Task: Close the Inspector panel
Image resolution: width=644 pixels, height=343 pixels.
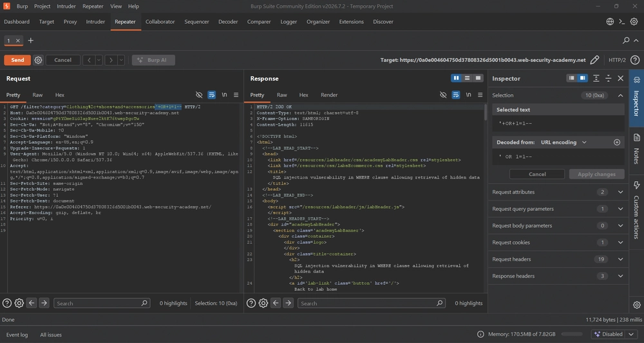Action: click(621, 78)
